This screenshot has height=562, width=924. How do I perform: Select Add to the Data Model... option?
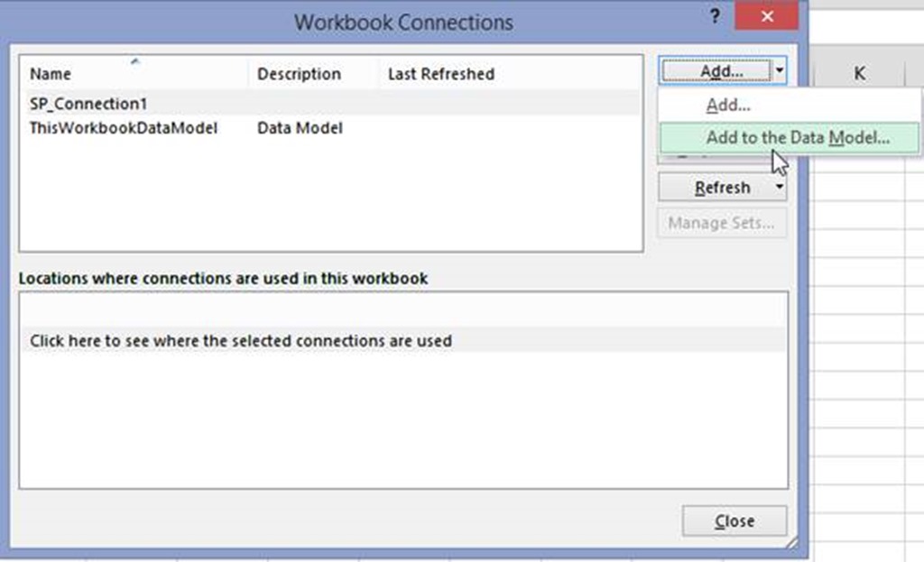789,138
